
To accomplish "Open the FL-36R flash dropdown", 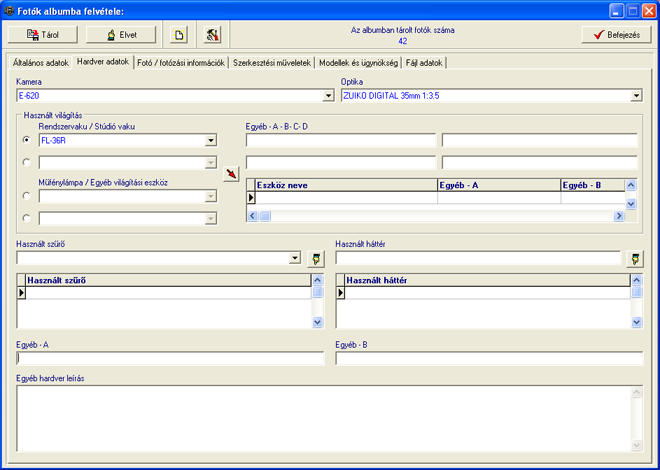I will point(211,141).
